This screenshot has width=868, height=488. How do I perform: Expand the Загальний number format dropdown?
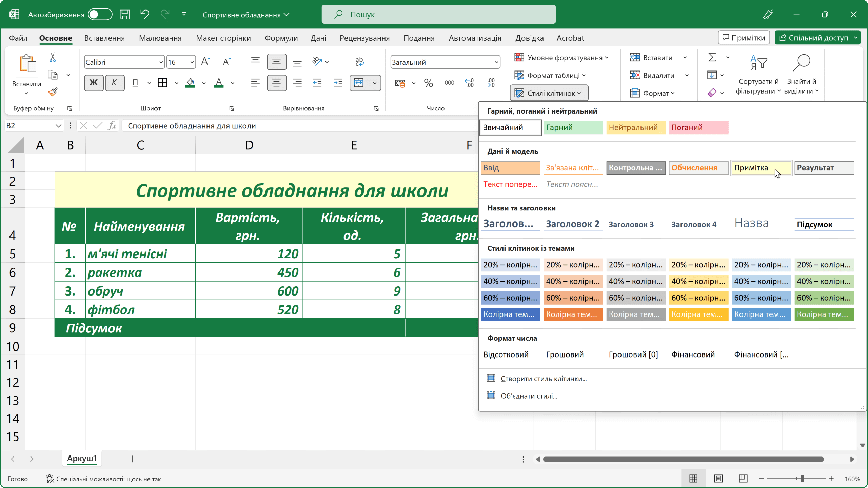496,62
